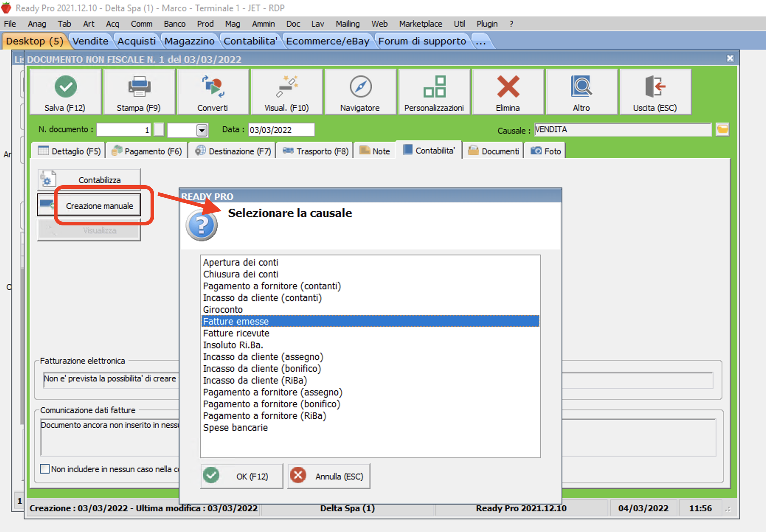
Task: Open the ? help menu
Action: tap(511, 24)
